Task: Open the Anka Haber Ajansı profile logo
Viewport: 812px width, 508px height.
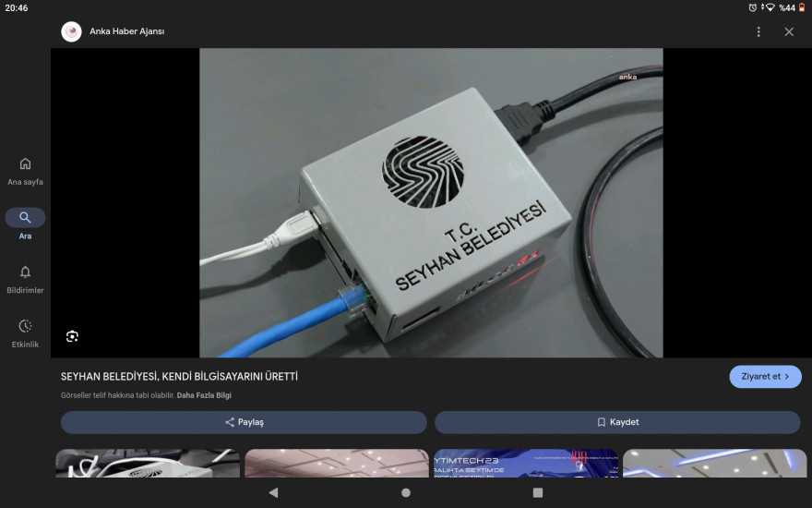Action: click(71, 31)
